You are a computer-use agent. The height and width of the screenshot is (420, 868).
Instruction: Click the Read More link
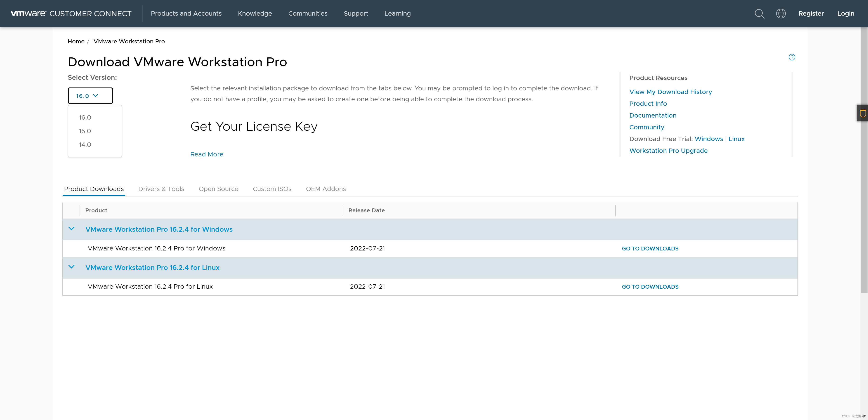point(207,154)
